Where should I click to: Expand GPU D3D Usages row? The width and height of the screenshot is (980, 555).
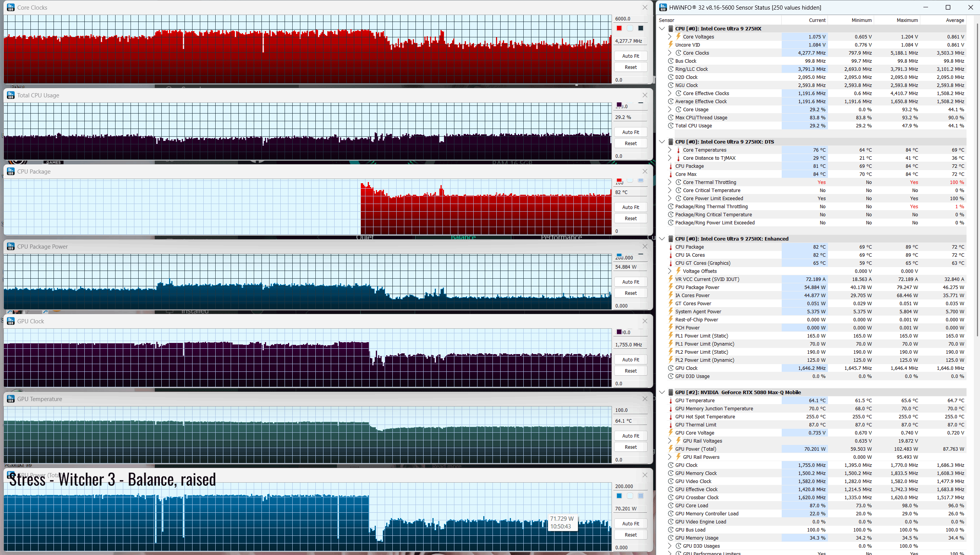click(670, 546)
